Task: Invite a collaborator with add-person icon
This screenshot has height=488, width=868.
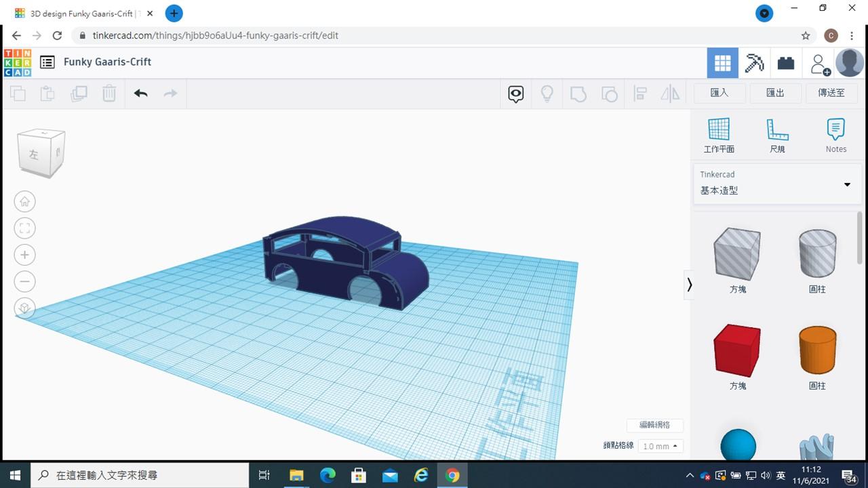Action: (820, 64)
